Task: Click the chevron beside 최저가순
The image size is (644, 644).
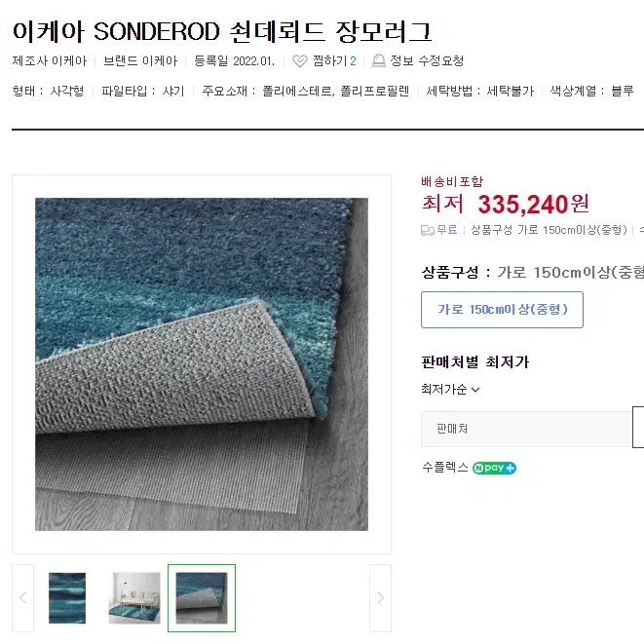Action: click(x=475, y=390)
